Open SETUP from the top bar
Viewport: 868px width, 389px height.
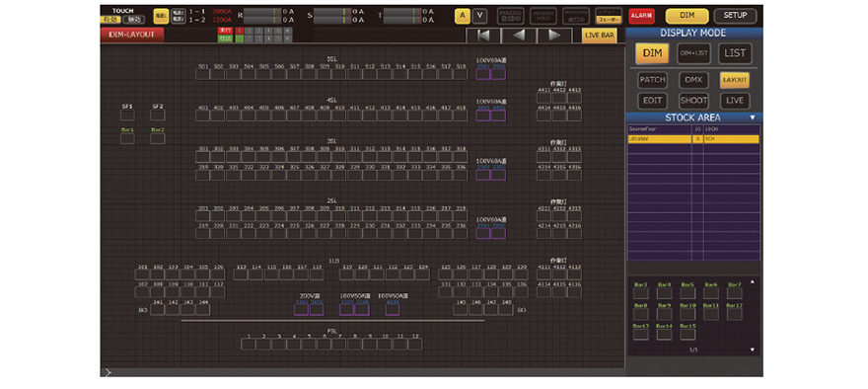click(x=735, y=16)
